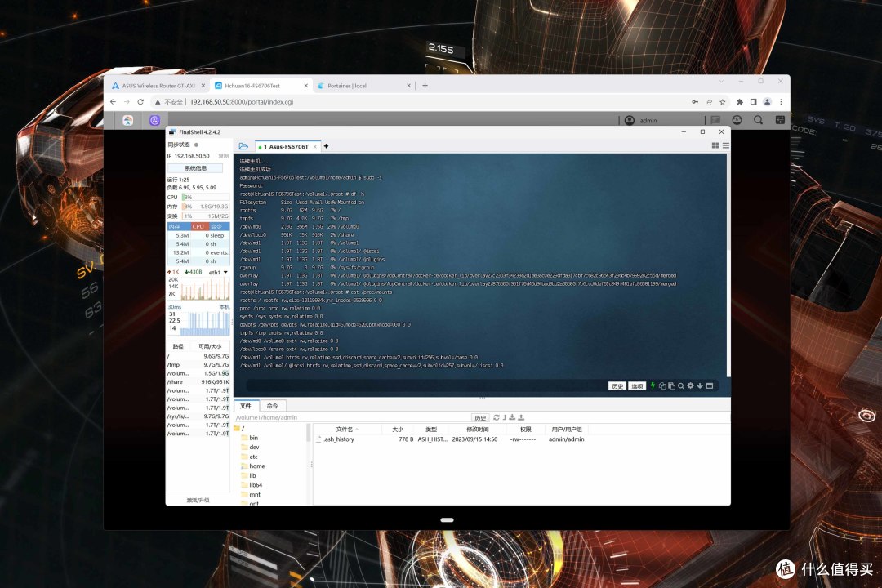Select the bin folder in file tree

250,438
